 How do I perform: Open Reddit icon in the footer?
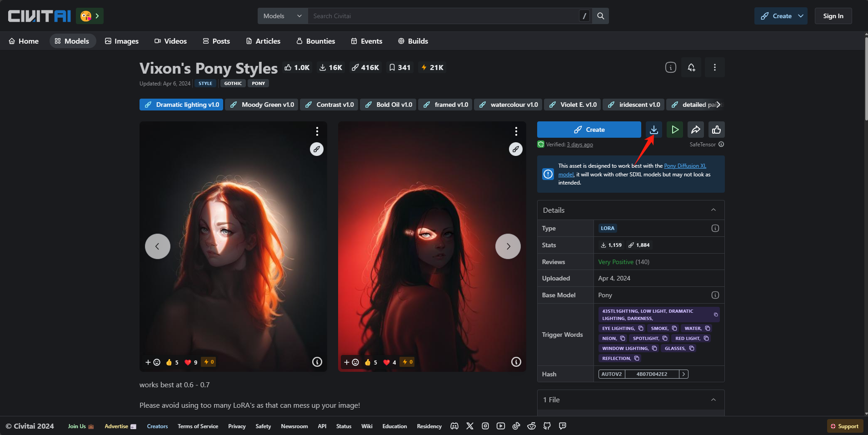click(x=532, y=426)
